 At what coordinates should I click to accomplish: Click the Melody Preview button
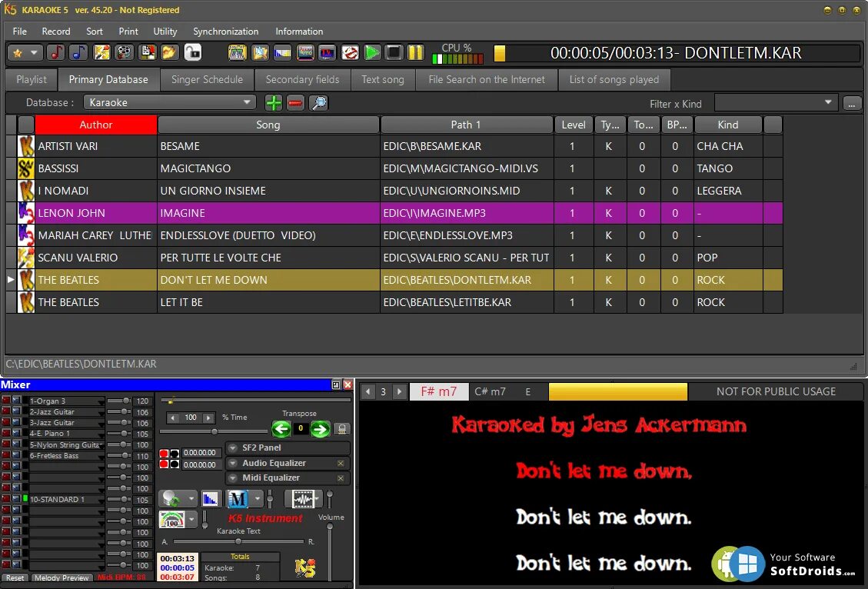(x=62, y=577)
